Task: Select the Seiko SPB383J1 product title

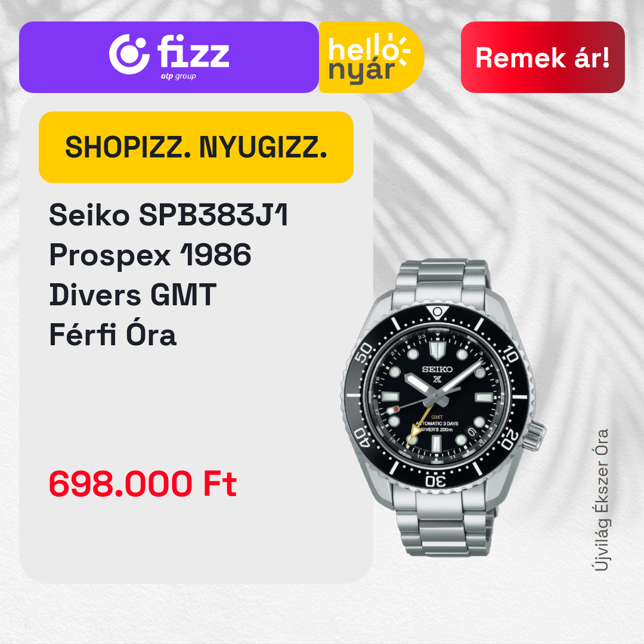Action: [168, 215]
